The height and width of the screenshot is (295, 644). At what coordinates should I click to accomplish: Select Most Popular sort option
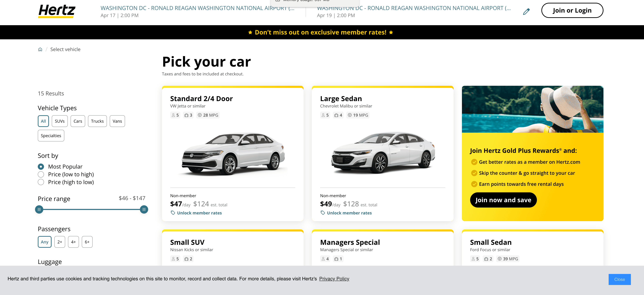41,166
